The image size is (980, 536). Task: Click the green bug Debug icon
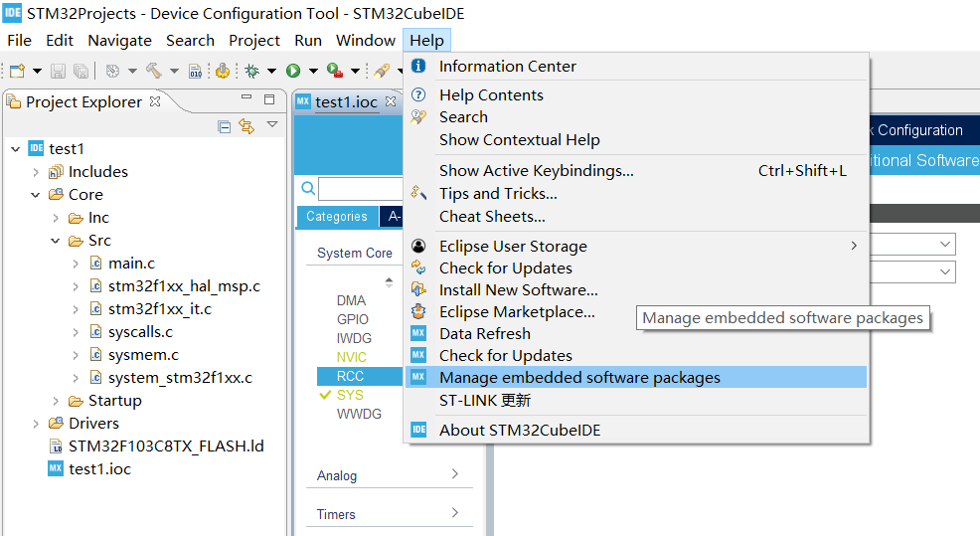point(251,71)
